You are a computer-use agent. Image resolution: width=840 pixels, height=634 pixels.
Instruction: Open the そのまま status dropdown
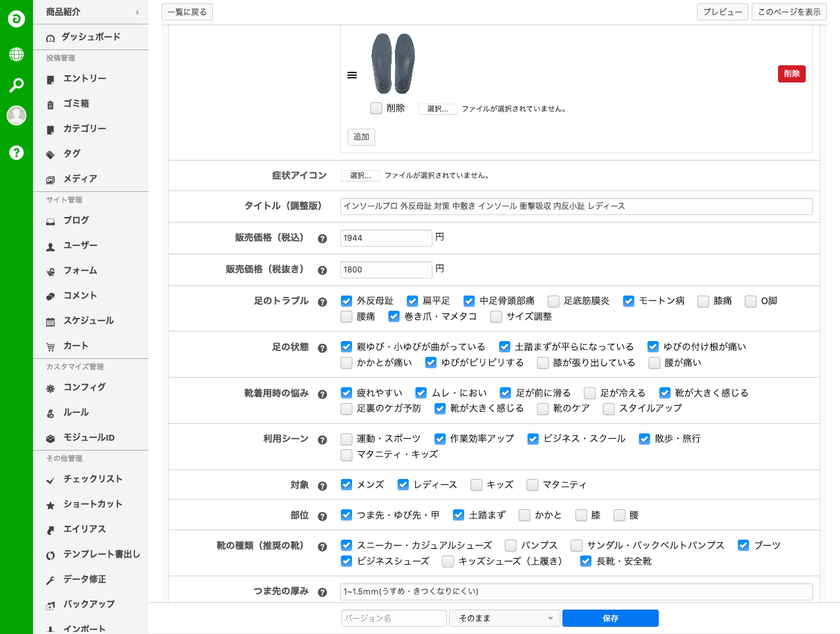tap(504, 618)
